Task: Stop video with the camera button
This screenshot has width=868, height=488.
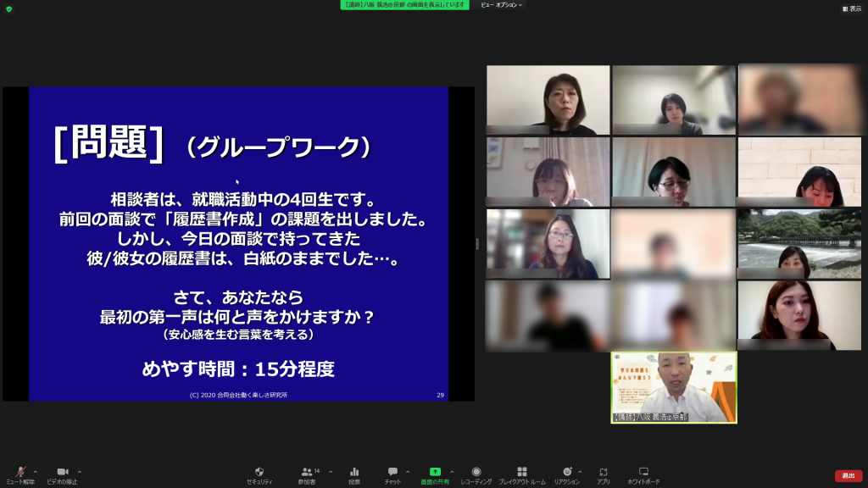Action: 62,473
